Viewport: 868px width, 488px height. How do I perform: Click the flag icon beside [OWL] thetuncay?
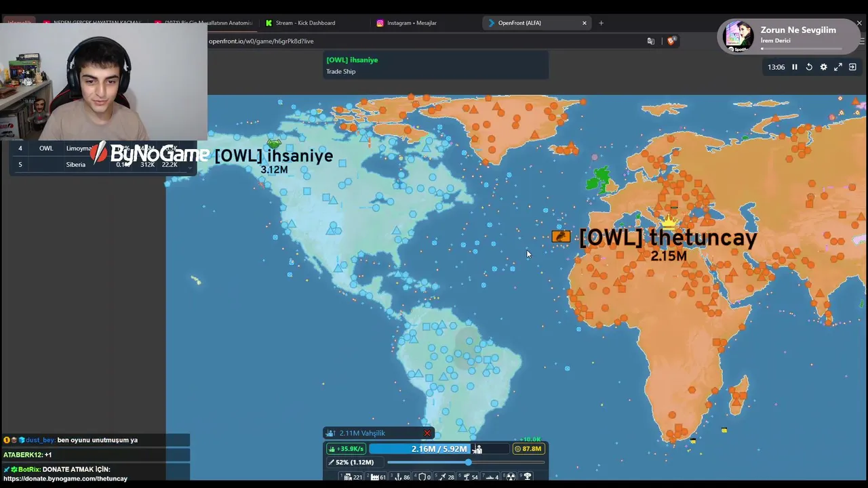[x=561, y=237]
